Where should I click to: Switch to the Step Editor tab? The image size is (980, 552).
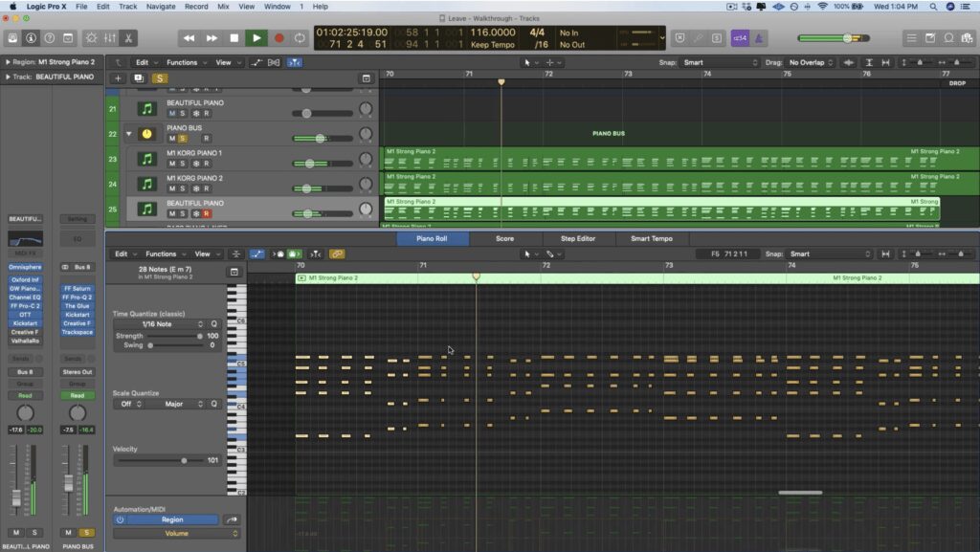(x=578, y=238)
